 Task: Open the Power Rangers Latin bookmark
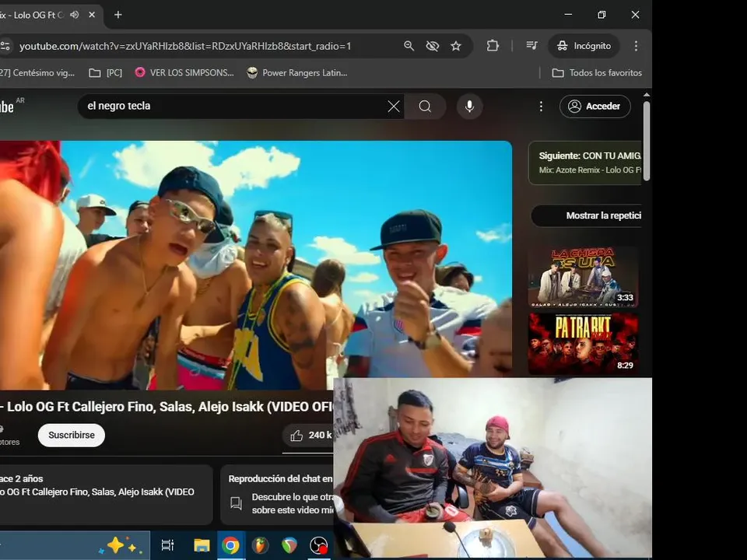coord(297,73)
